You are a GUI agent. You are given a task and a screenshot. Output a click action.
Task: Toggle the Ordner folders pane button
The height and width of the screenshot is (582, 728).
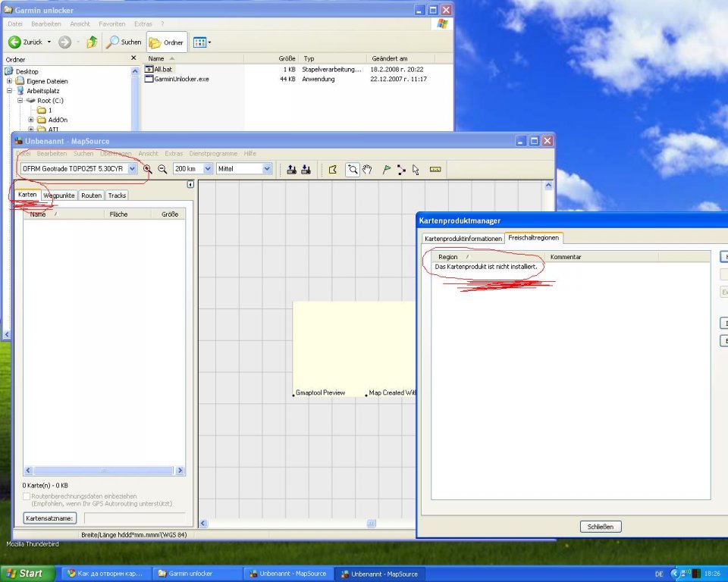[167, 42]
